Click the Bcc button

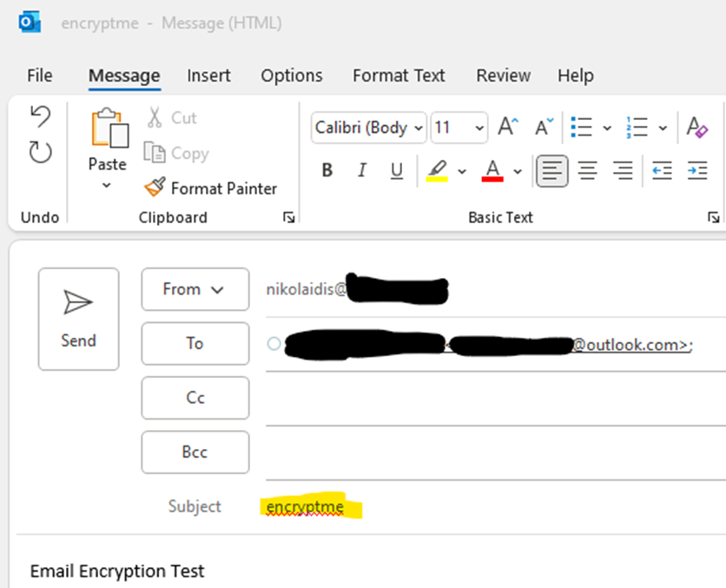[x=195, y=453]
